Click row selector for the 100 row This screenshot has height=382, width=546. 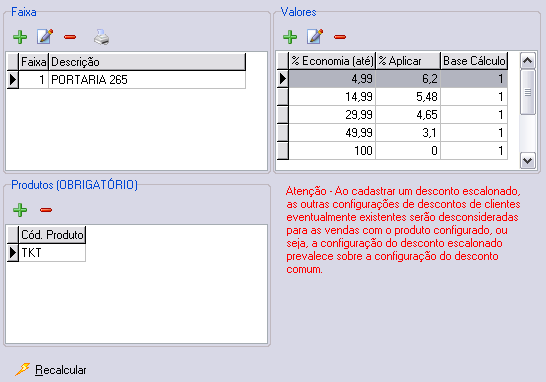coord(283,151)
